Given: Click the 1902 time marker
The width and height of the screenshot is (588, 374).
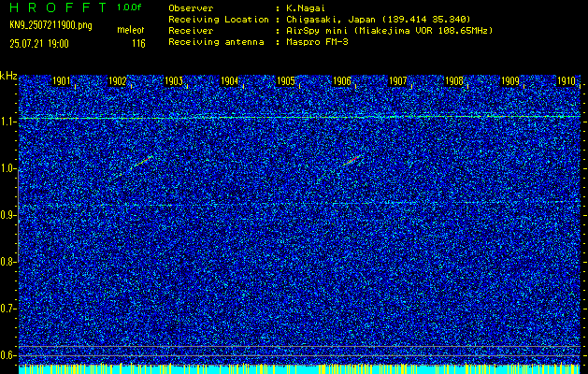Looking at the screenshot, I should point(118,81).
